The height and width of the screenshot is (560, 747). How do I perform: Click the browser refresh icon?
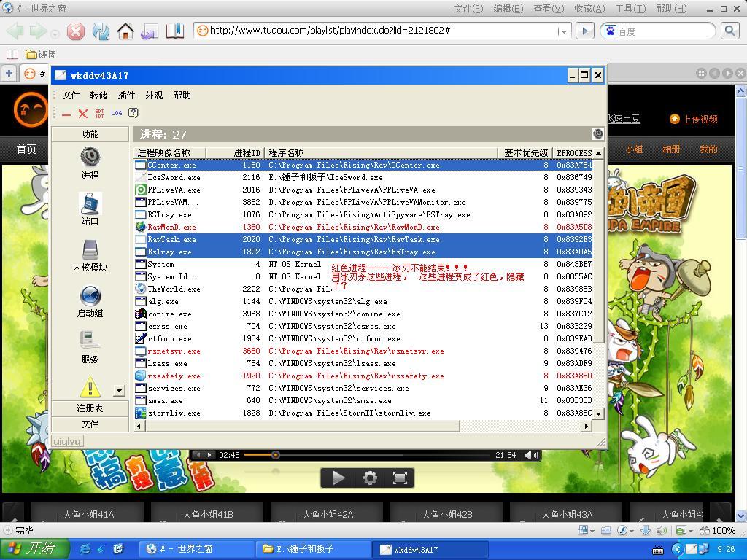[x=101, y=32]
